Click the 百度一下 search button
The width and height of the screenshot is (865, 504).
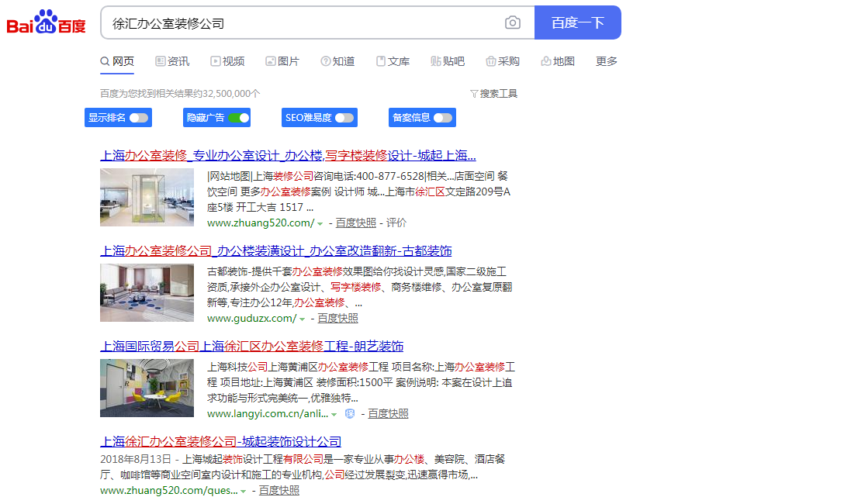[x=578, y=22]
